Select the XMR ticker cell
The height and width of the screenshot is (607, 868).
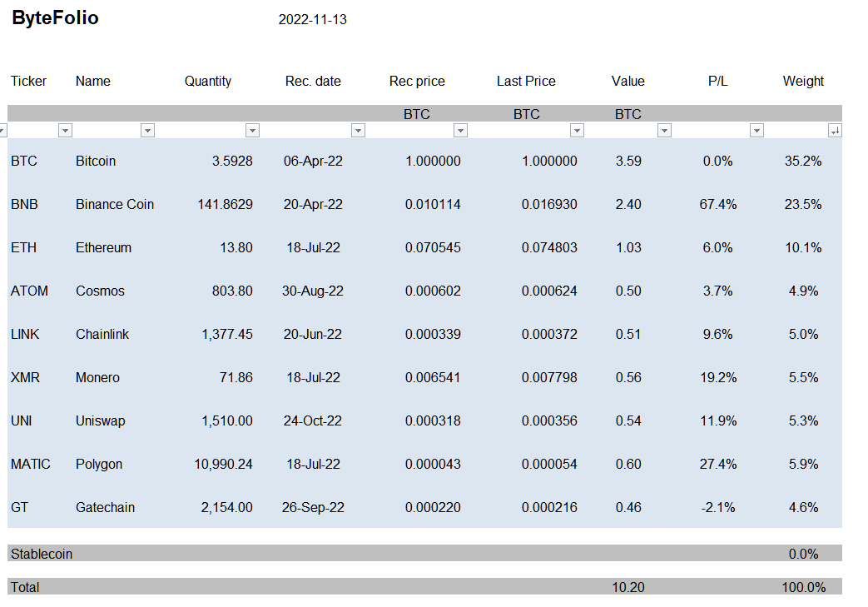tap(26, 377)
